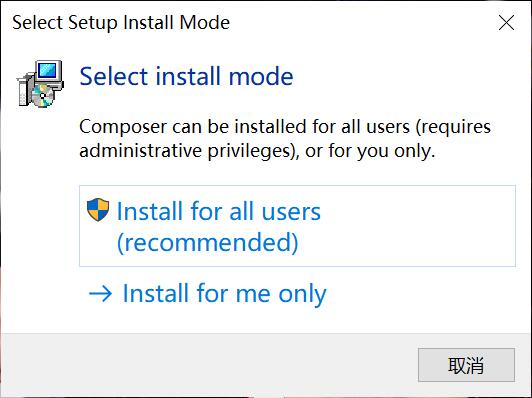Close the Select Setup Install Mode dialog
The height and width of the screenshot is (398, 532).
click(x=506, y=23)
